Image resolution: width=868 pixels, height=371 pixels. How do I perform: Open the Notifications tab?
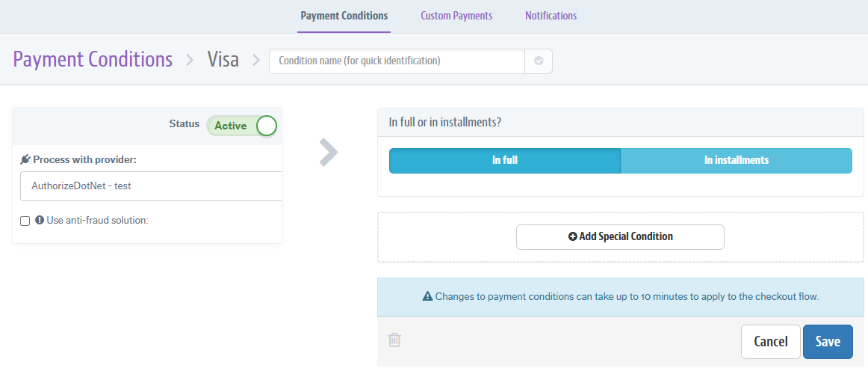551,16
